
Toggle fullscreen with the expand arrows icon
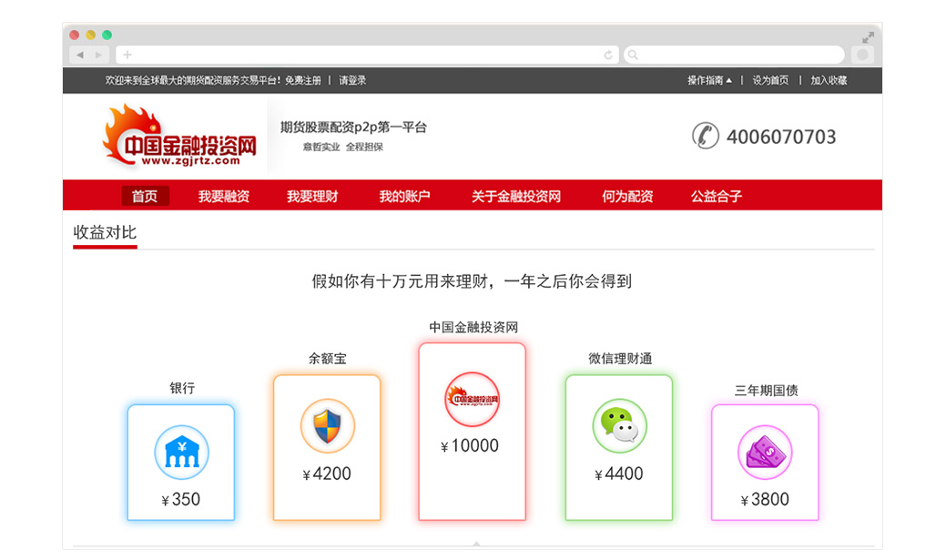pyautogui.click(x=868, y=37)
